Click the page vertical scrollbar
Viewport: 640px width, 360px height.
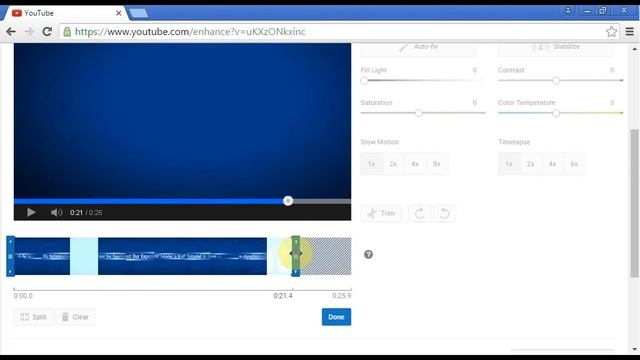coord(635,203)
